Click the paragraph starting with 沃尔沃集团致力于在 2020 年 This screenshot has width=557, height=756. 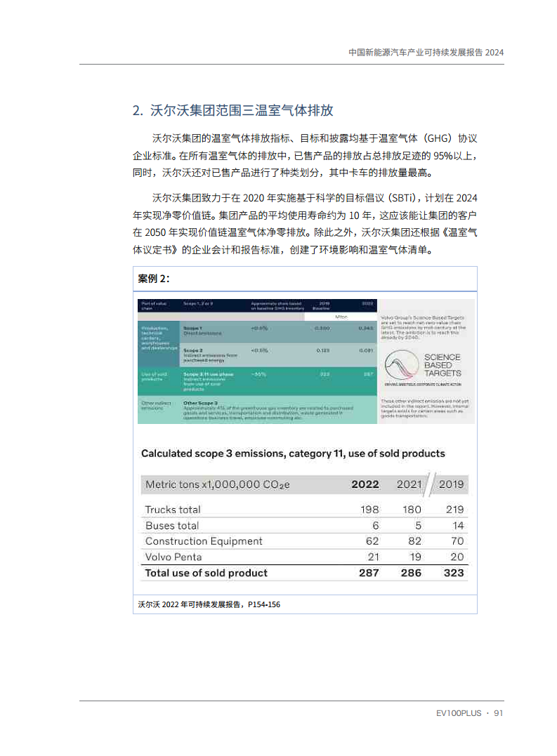(305, 224)
